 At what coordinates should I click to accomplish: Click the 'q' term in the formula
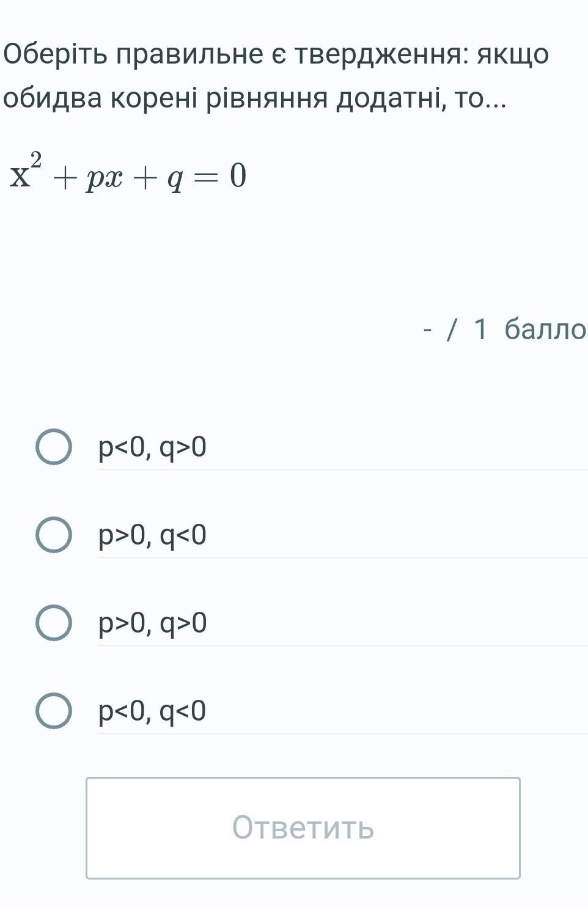point(176,179)
